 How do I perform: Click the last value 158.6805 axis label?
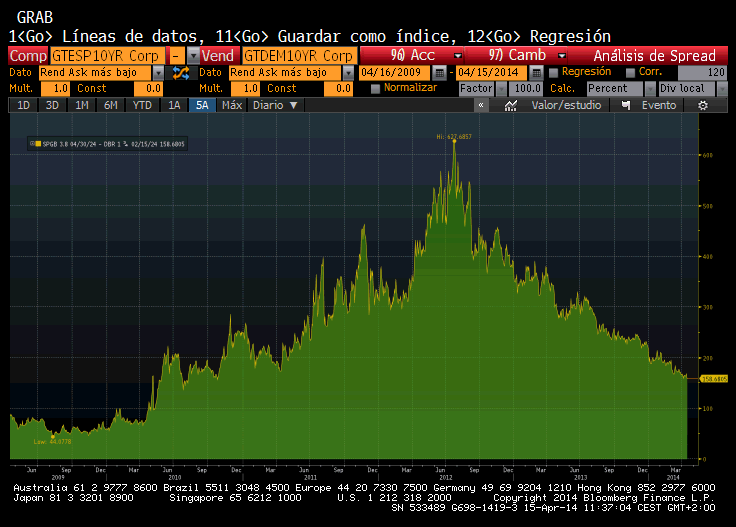(714, 379)
